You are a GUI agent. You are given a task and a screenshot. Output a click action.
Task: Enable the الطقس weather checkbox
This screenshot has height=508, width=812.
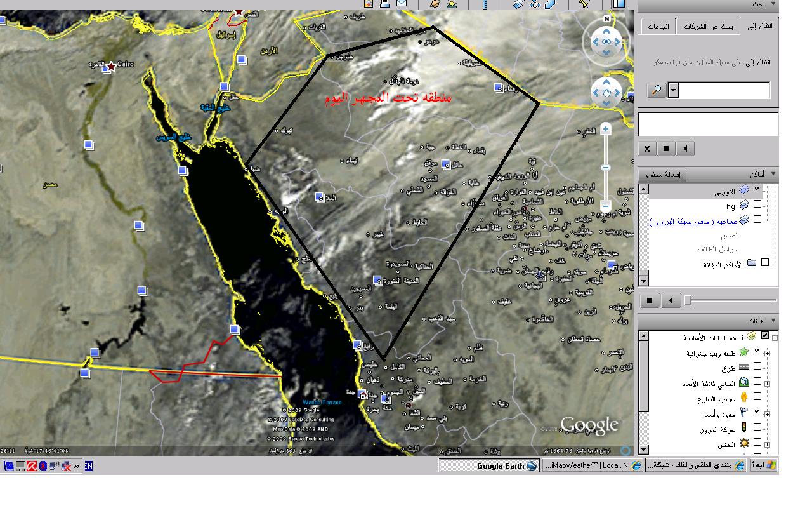[757, 443]
